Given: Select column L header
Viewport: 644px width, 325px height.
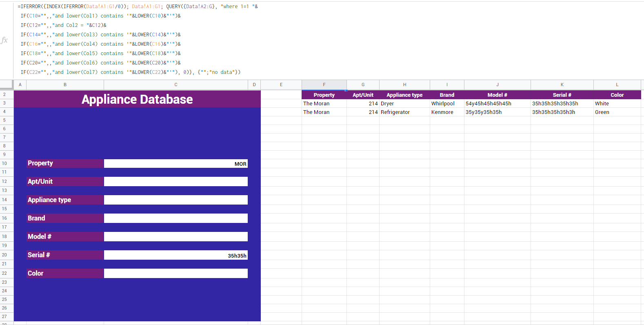Looking at the screenshot, I should [617, 85].
